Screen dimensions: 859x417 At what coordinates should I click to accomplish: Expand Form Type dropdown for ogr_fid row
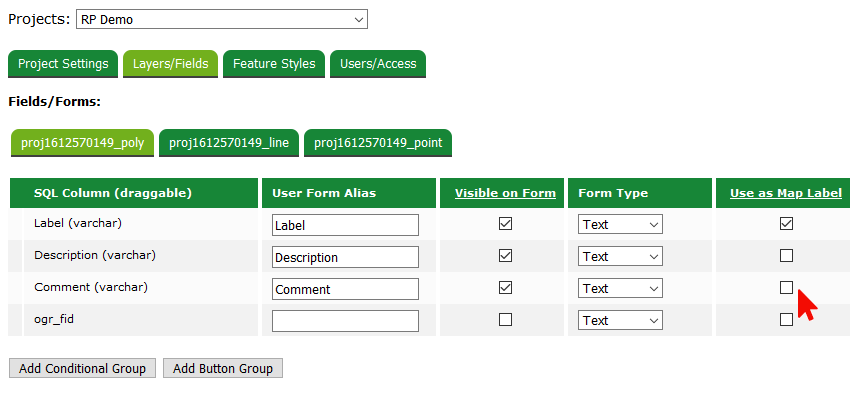tap(620, 321)
